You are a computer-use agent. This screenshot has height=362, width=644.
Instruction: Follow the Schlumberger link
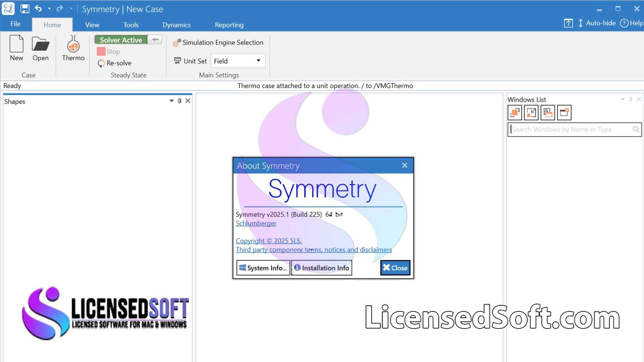click(x=256, y=223)
